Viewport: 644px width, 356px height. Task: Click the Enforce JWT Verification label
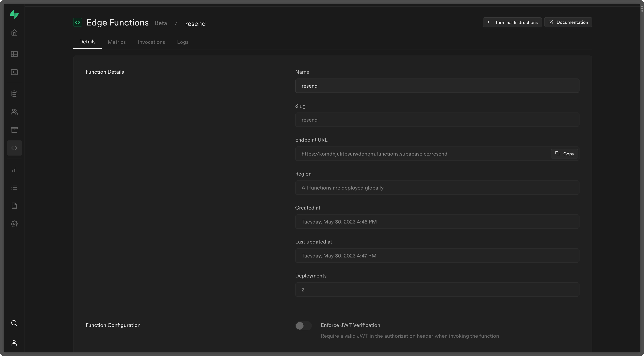point(350,325)
